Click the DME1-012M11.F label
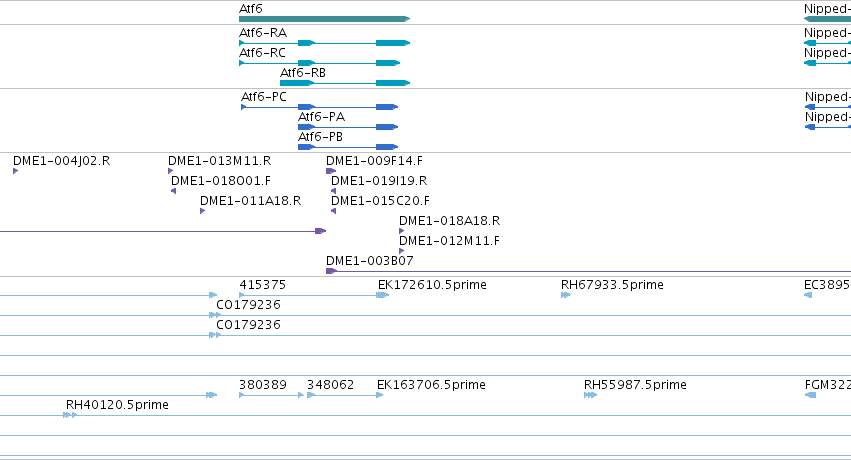 449,241
